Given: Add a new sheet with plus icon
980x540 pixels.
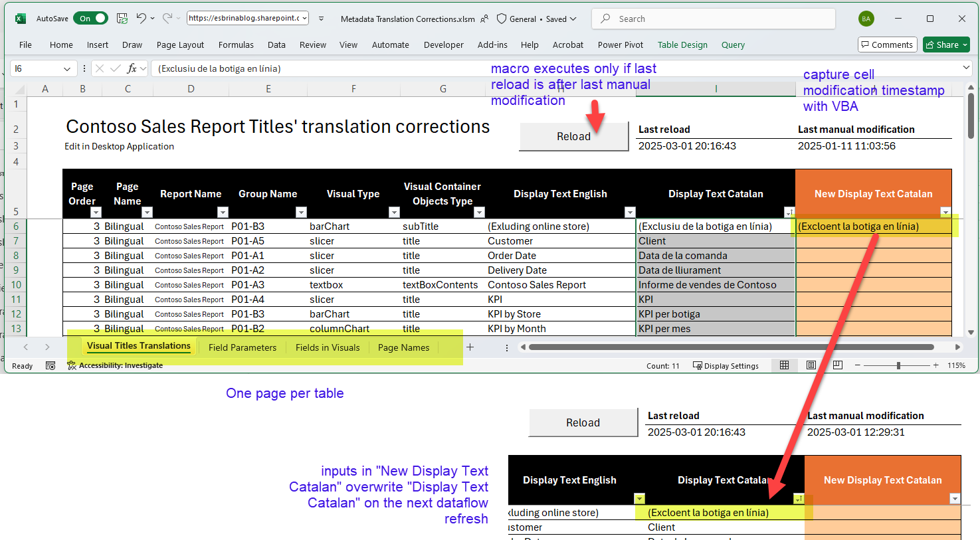Looking at the screenshot, I should (x=470, y=347).
